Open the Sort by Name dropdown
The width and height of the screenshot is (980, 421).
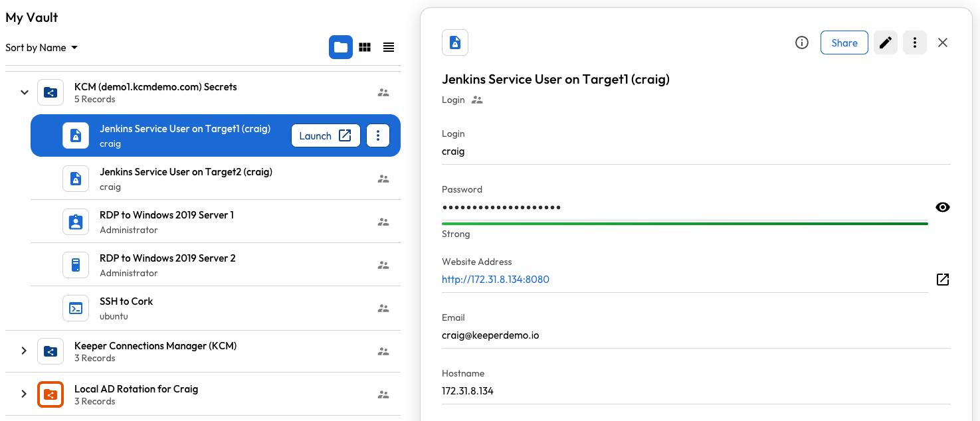42,48
